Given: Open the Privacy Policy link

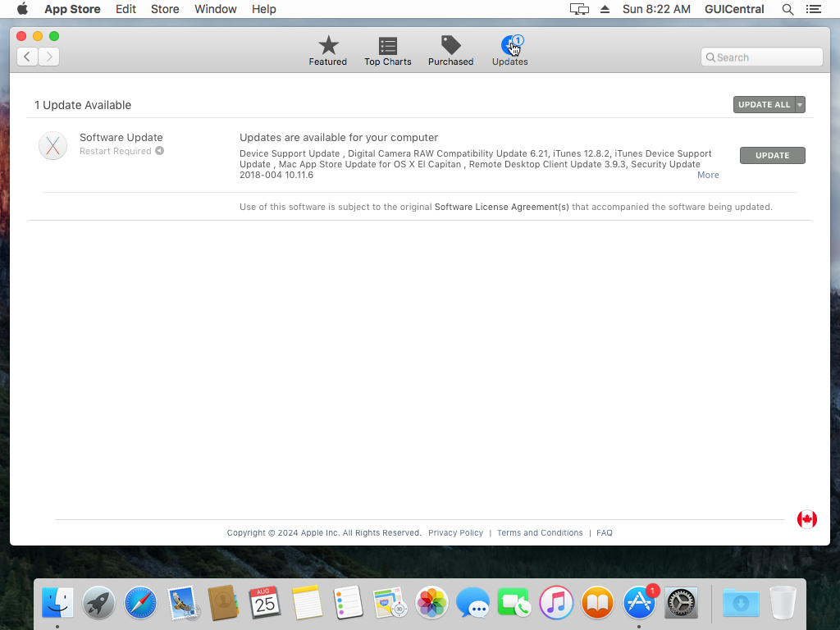Looking at the screenshot, I should [x=455, y=532].
